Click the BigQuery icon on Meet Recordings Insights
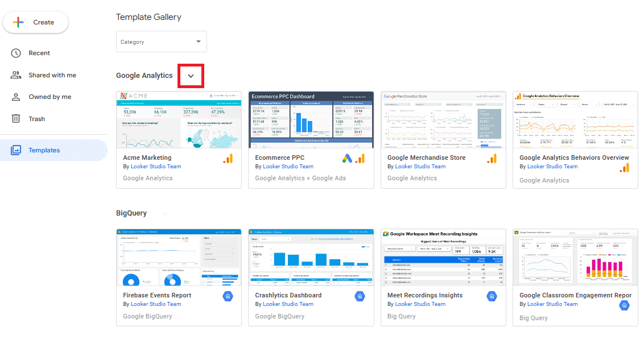The height and width of the screenshot is (348, 644). 492,296
